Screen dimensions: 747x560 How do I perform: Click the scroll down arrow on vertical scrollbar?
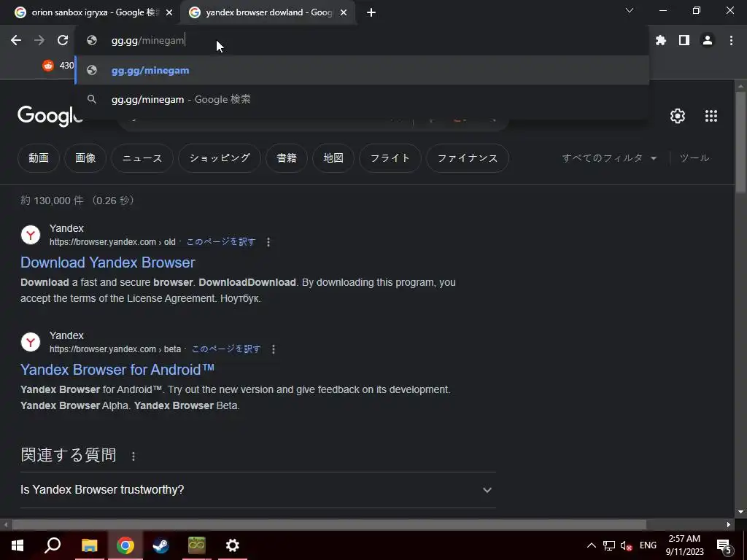pos(740,512)
